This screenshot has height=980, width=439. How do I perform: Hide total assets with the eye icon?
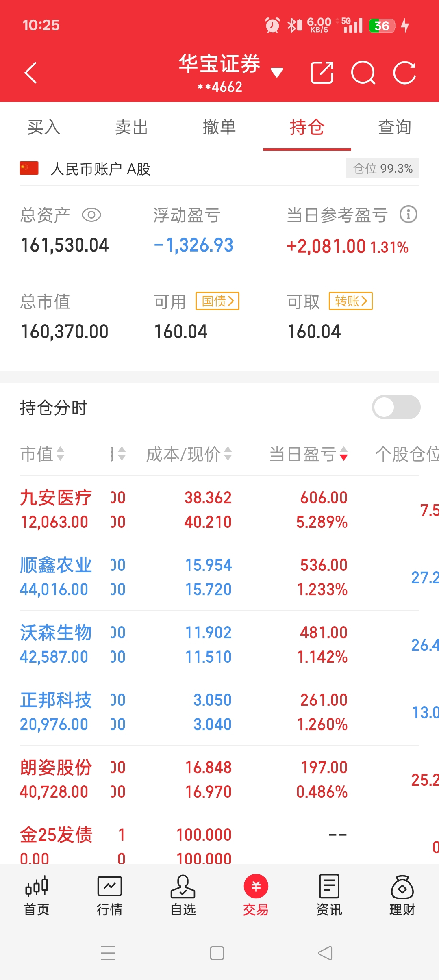(x=91, y=215)
